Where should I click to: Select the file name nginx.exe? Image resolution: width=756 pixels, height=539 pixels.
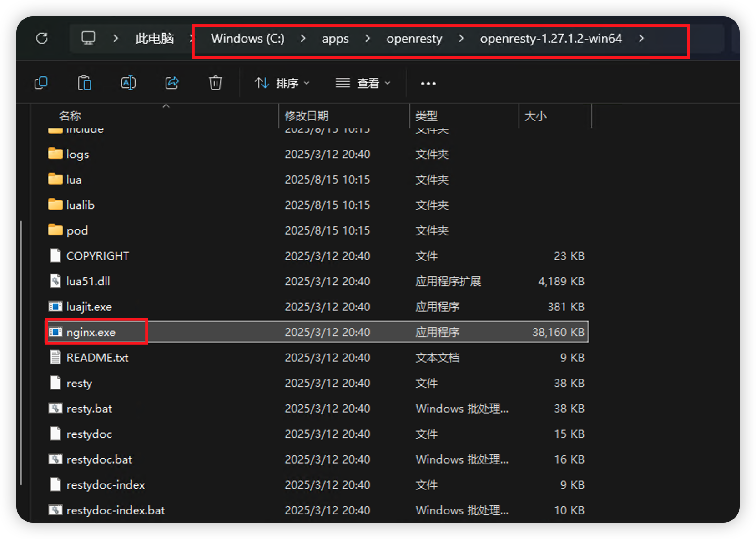(91, 333)
